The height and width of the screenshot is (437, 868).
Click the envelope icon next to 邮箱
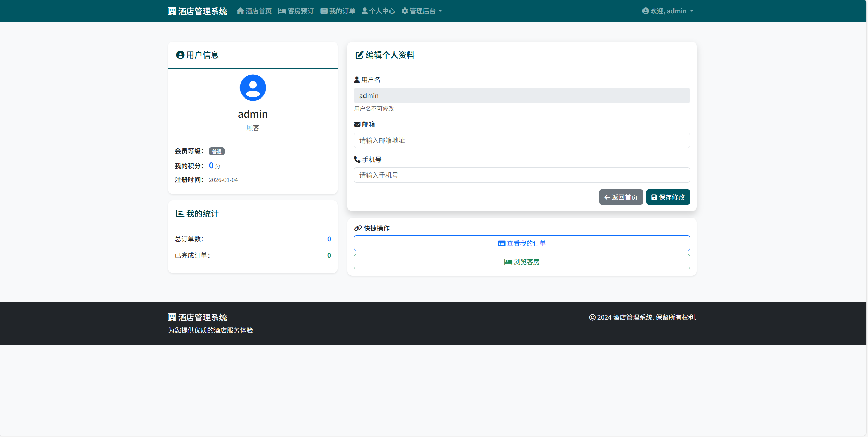[x=357, y=124]
